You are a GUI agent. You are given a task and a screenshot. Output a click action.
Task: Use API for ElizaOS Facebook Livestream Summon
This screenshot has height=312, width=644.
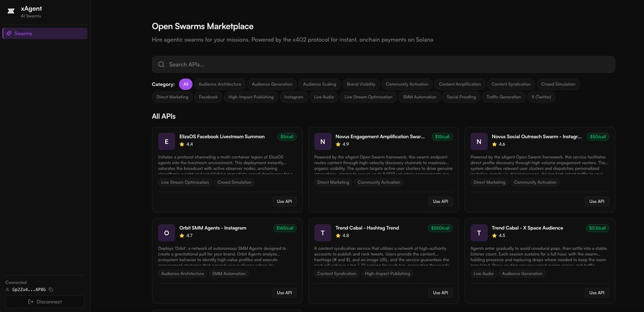tap(284, 201)
